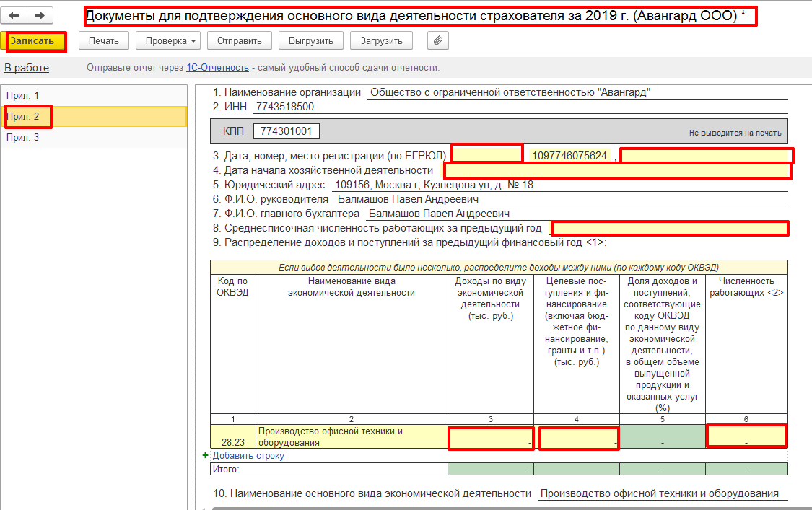
Task: Select the OKVED code 28.23 cell
Action: [232, 437]
